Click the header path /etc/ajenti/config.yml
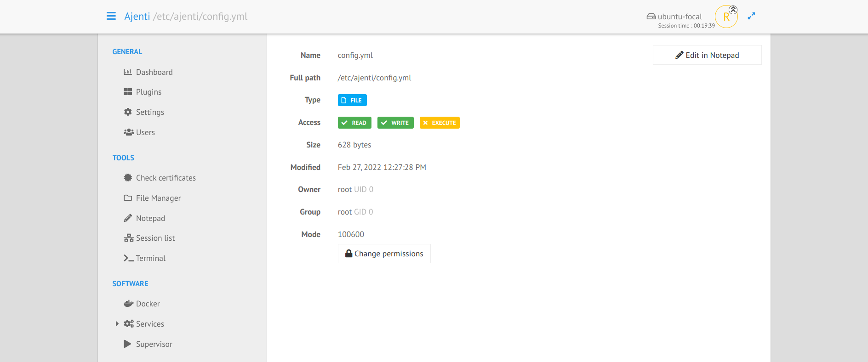Viewport: 868px width, 362px height. tap(200, 17)
